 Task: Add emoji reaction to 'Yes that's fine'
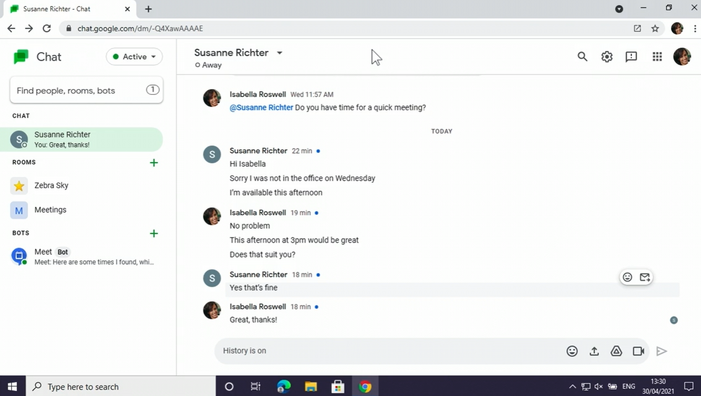click(x=627, y=277)
